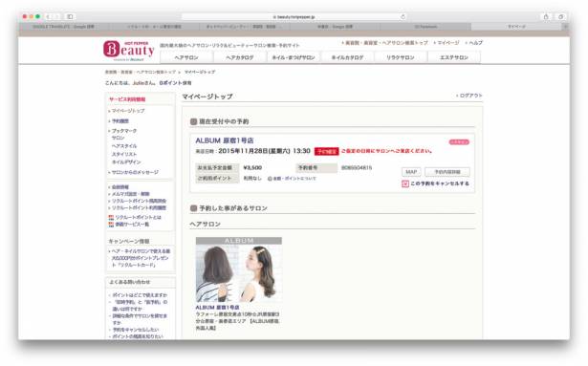The image size is (588, 366).
Task: Open the リラクサロン tab
Action: (x=401, y=57)
